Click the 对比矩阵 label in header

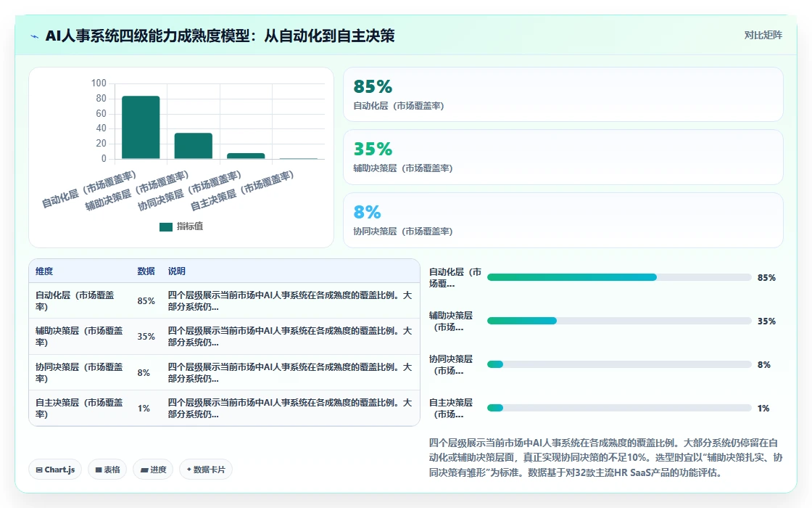763,36
